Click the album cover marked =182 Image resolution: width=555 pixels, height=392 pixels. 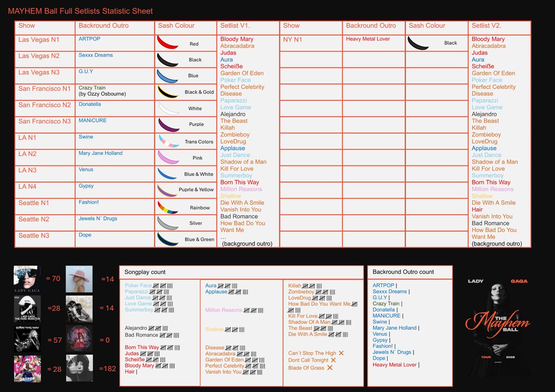coord(79,368)
